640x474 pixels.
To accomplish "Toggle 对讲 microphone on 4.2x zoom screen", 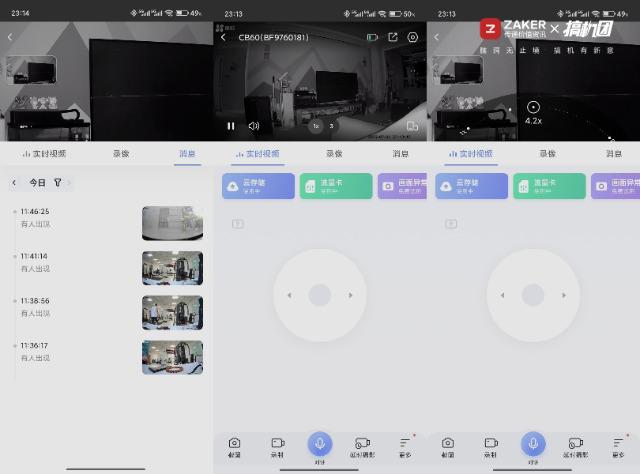I will 533,444.
